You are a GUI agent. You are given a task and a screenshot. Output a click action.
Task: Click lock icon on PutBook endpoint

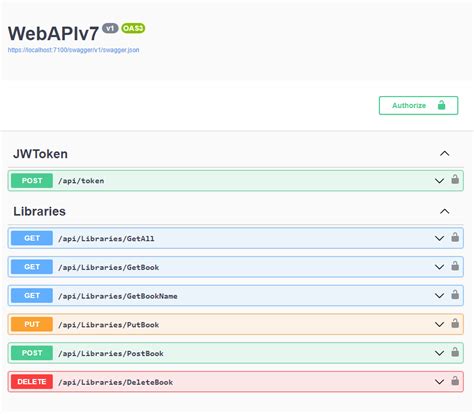pyautogui.click(x=455, y=323)
